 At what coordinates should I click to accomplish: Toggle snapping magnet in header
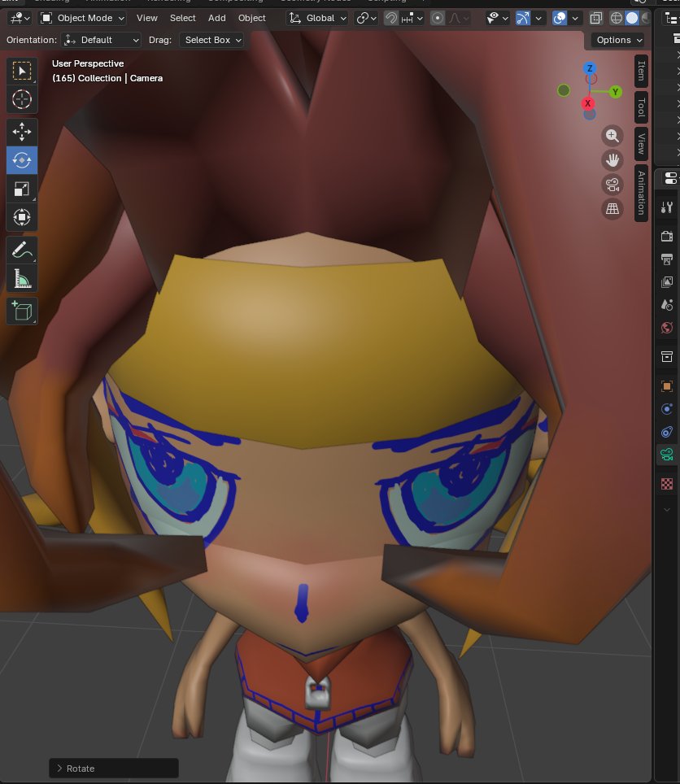[x=391, y=19]
